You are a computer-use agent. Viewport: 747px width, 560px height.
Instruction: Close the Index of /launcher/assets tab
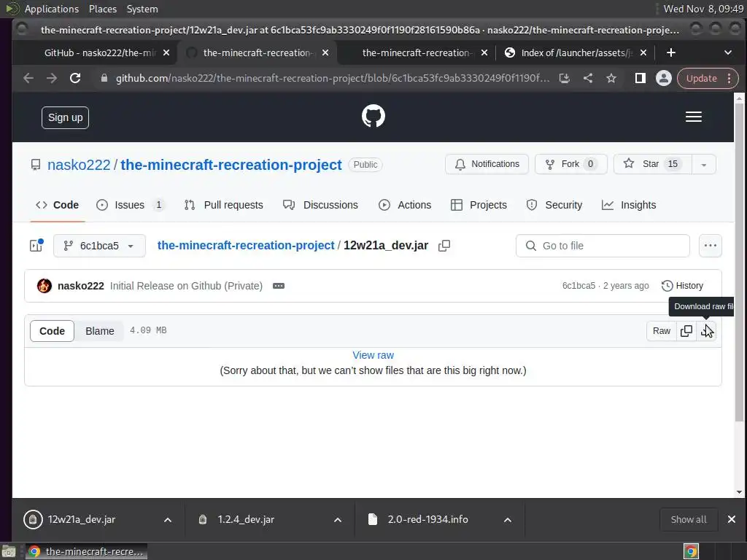coord(643,52)
